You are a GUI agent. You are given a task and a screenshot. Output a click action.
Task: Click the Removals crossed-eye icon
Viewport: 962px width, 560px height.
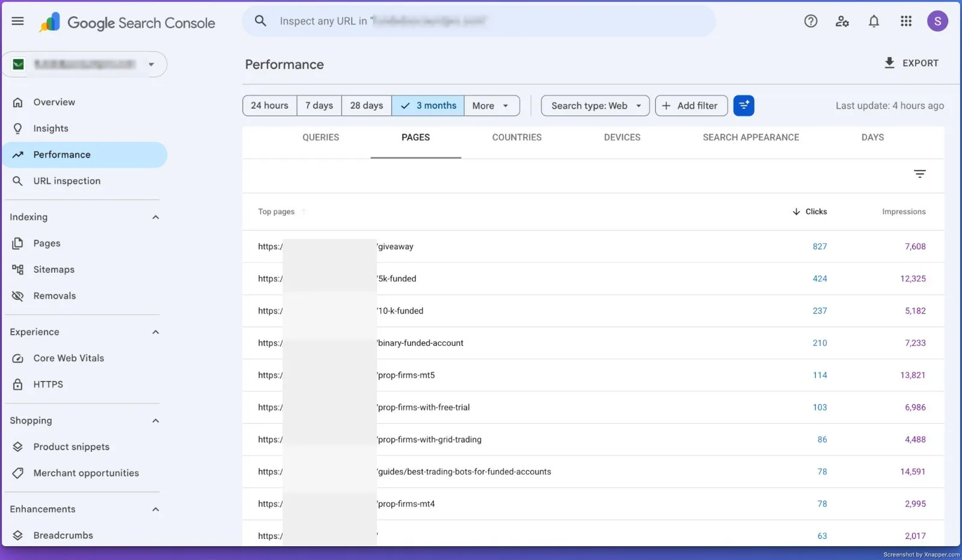tap(18, 296)
